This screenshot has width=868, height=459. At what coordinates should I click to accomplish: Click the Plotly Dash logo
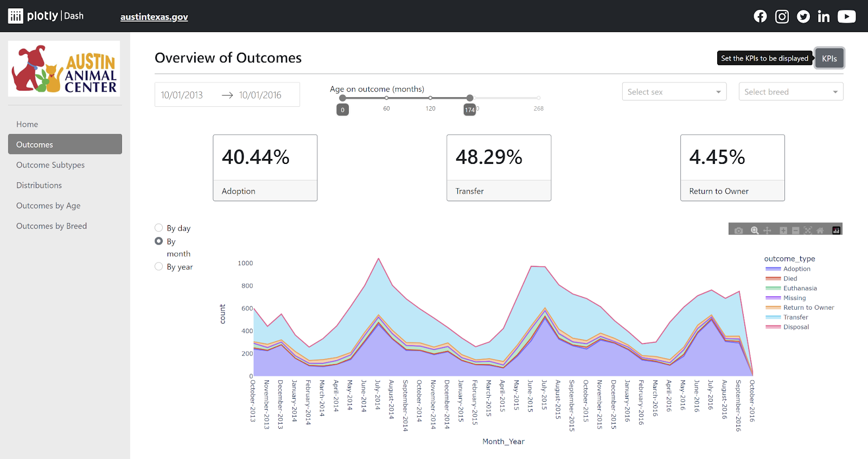(46, 16)
